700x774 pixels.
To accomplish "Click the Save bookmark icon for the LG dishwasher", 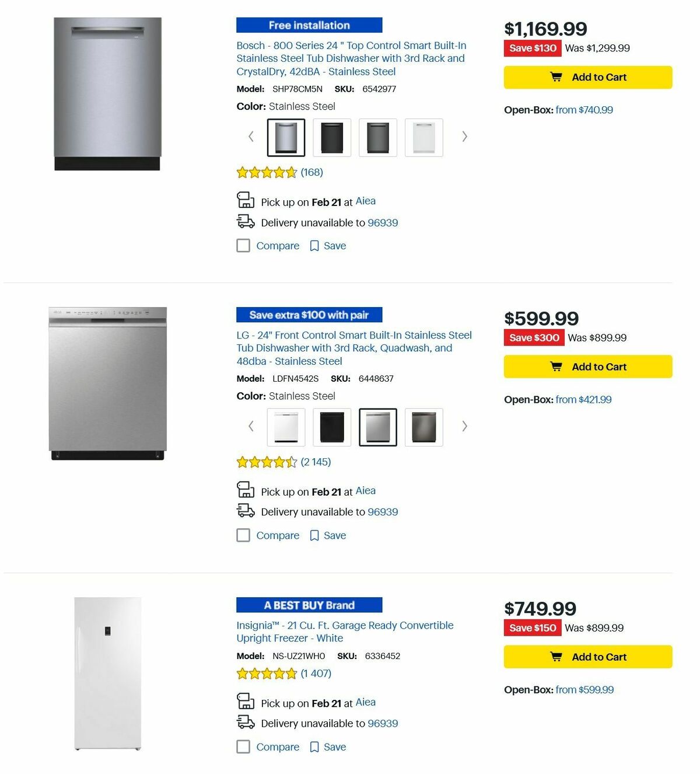I will point(314,535).
